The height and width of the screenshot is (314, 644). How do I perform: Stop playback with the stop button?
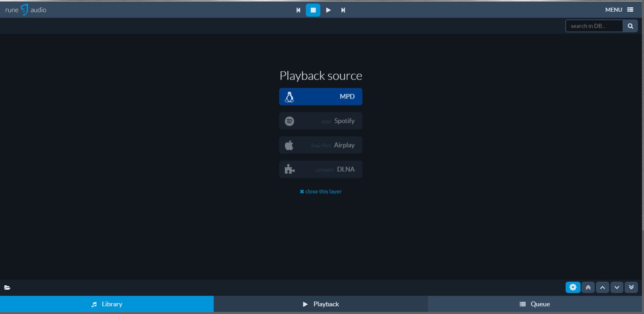313,10
